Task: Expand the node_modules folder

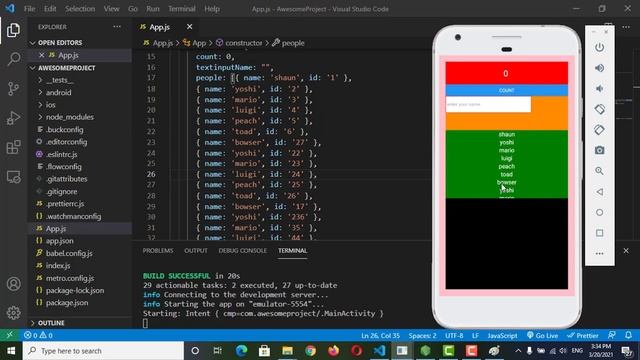Action: point(69,117)
